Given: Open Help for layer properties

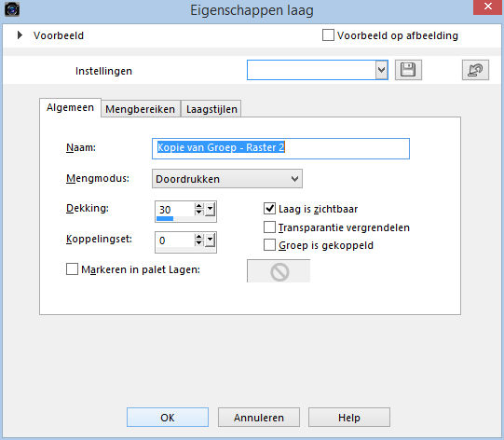Looking at the screenshot, I should pyautogui.click(x=349, y=418).
